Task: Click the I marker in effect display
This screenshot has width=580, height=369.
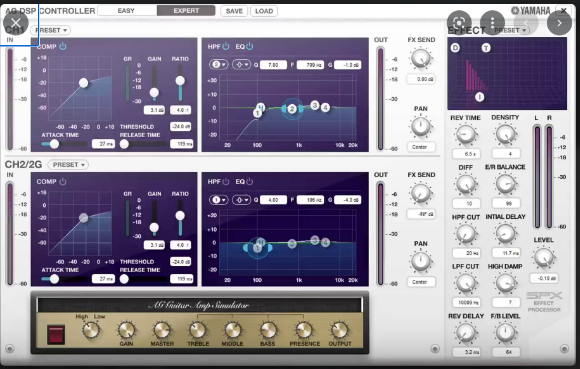Action: 480,97
